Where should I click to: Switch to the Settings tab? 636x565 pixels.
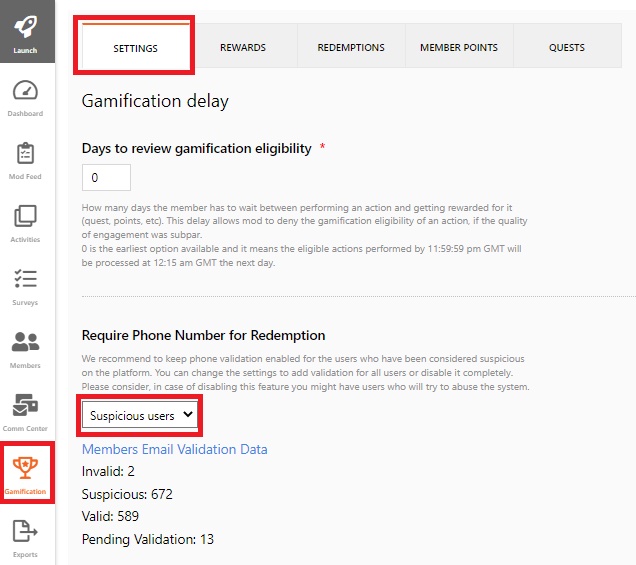(135, 46)
